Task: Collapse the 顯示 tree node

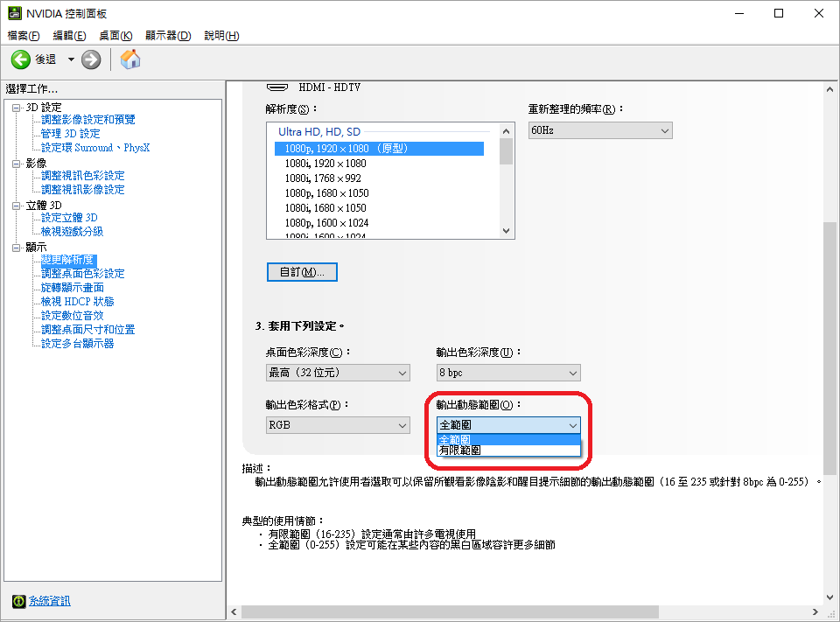Action: [x=17, y=248]
